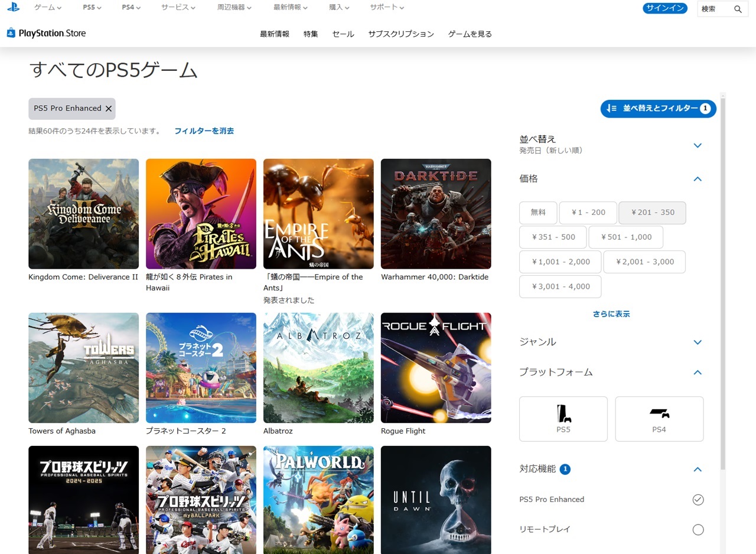Click the Albatroz title text
Viewport: 756px width, 554px height.
pos(279,431)
